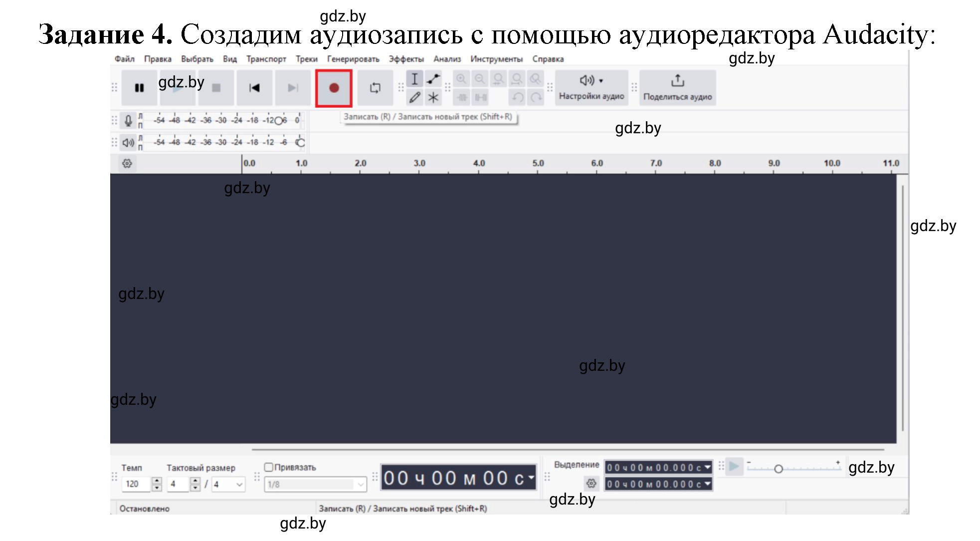Open Настройки аудио dropdown
This screenshot has width=980, height=541.
tap(591, 88)
